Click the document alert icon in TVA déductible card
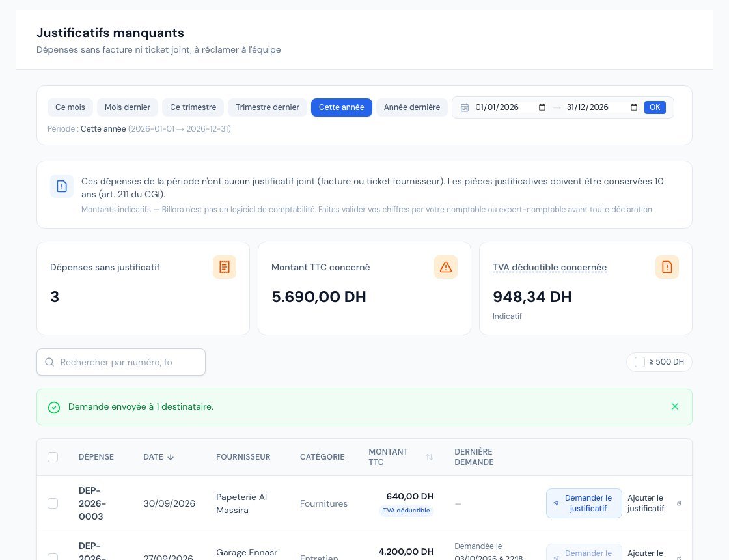 point(667,267)
